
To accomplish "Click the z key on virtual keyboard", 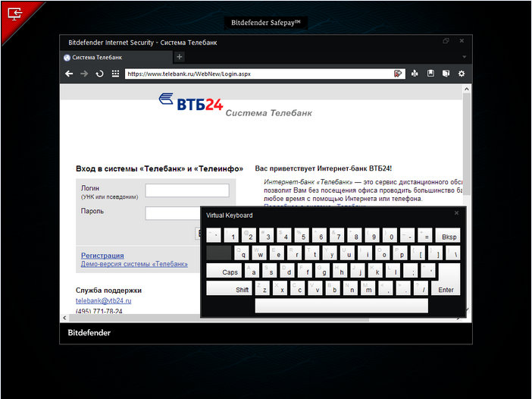I will [x=263, y=289].
